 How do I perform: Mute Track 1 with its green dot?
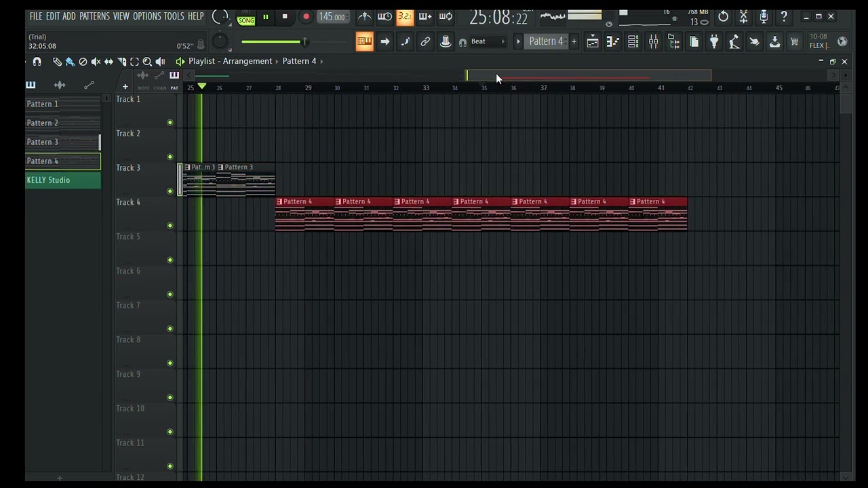click(170, 123)
